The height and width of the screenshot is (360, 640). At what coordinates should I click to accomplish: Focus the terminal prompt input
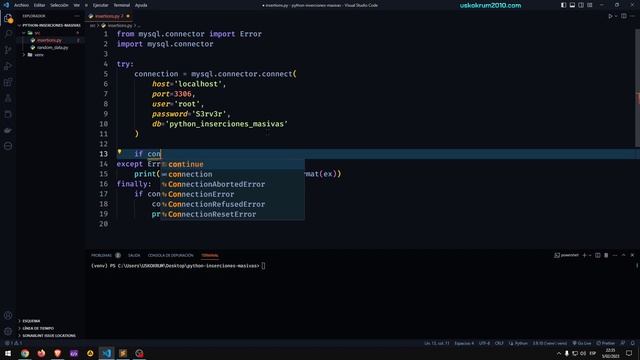coord(263,266)
